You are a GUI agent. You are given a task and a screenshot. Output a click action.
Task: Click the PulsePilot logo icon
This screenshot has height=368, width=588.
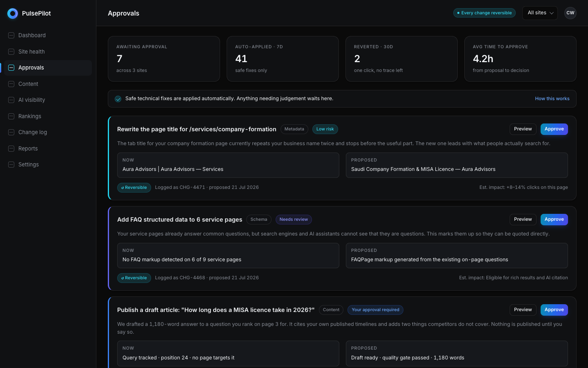click(13, 13)
